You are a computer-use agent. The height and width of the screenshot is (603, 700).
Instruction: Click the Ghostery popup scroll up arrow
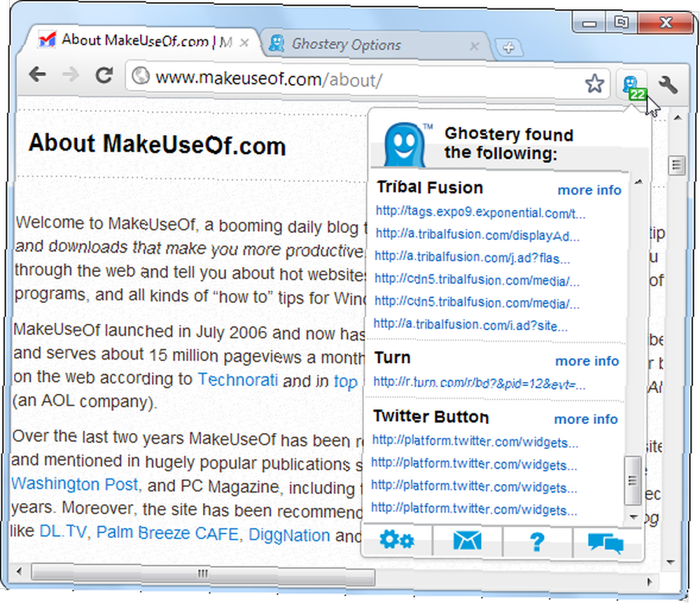point(638,181)
